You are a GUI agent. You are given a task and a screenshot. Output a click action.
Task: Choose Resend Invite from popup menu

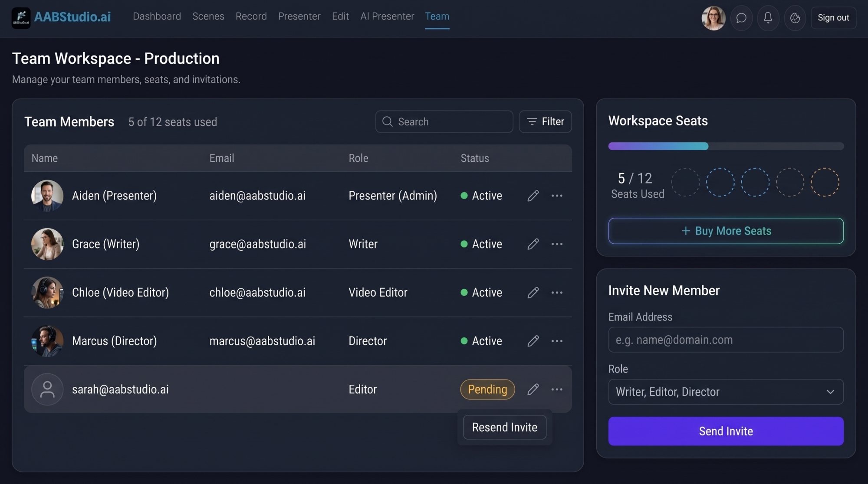[x=504, y=427]
